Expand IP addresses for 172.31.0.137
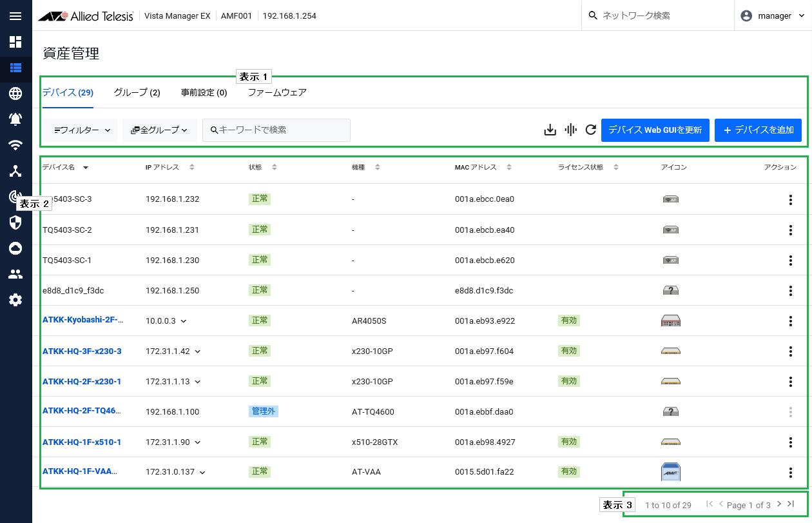This screenshot has height=523, width=812. pos(202,473)
